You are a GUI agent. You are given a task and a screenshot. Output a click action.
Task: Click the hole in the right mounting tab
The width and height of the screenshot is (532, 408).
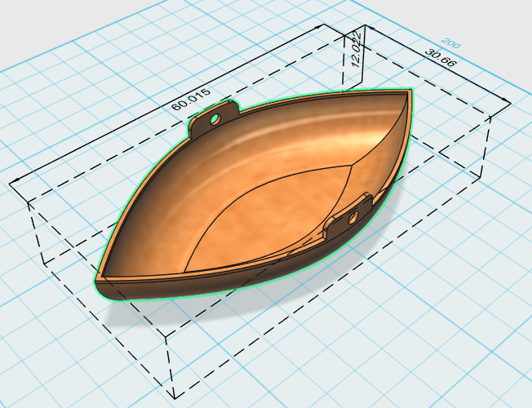pyautogui.click(x=352, y=217)
